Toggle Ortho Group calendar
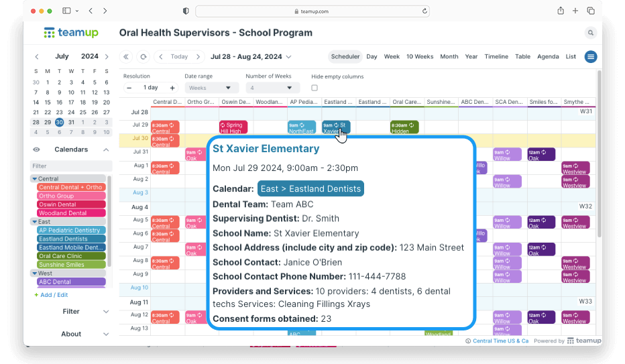 pos(71,196)
